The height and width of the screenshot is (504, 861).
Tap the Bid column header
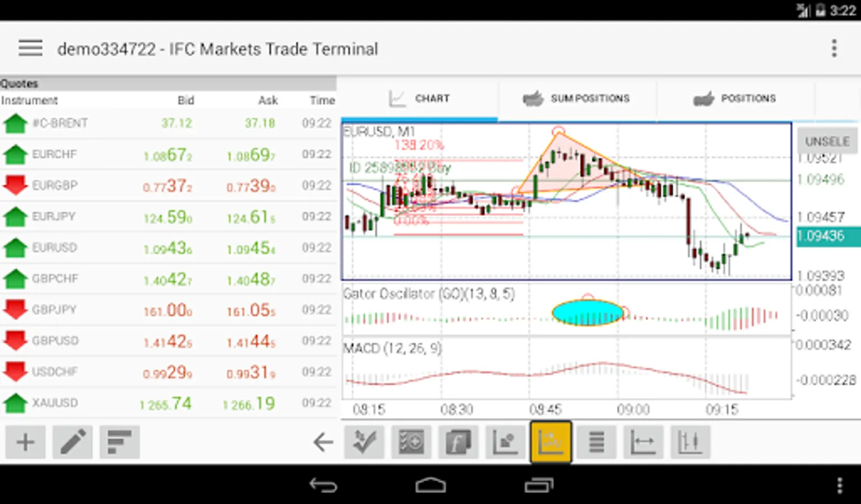(186, 100)
